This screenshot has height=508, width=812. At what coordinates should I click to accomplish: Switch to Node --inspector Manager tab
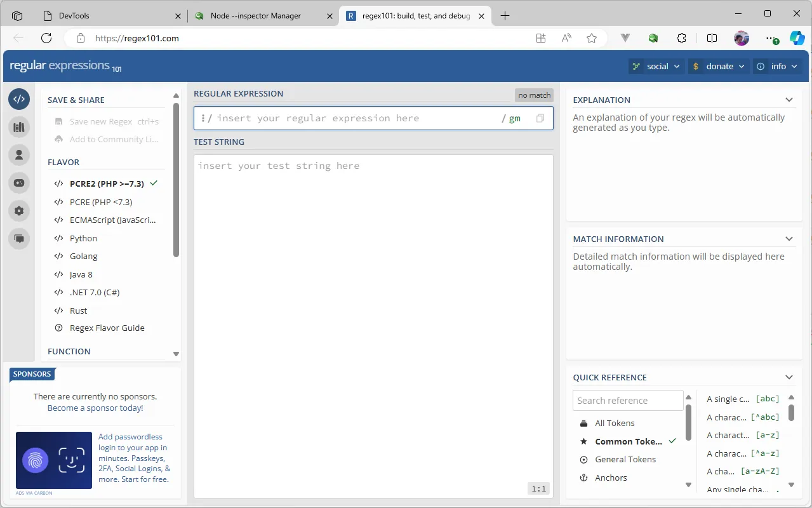pos(263,16)
